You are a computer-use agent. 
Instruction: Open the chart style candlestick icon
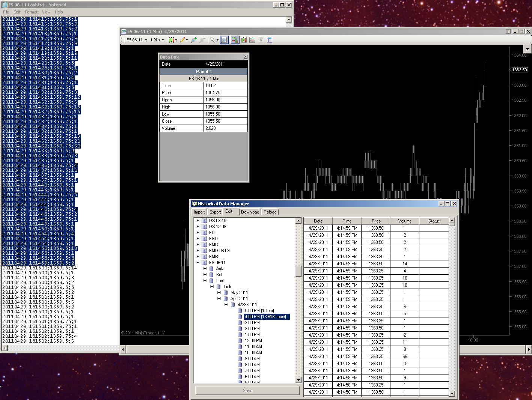(x=172, y=40)
